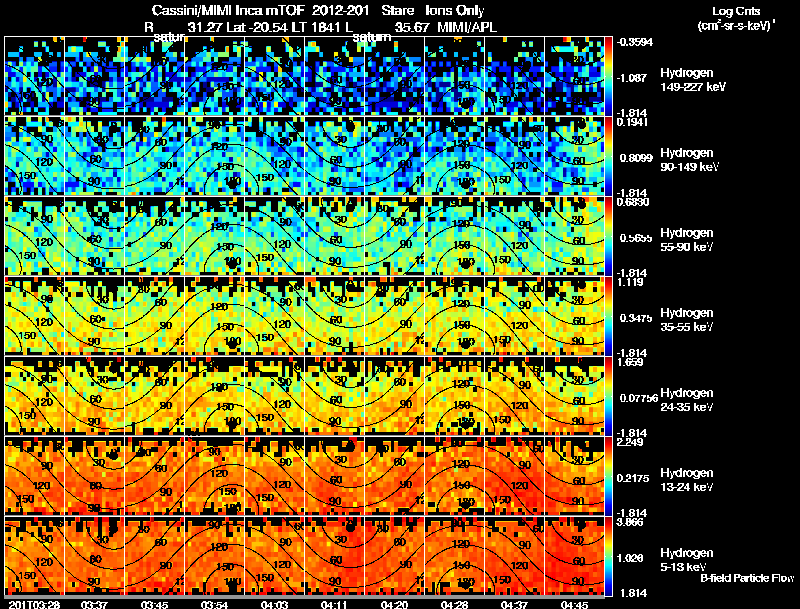Viewport: 800px width, 609px height.
Task: Click the colorbar value '0.07756'
Action: point(639,398)
